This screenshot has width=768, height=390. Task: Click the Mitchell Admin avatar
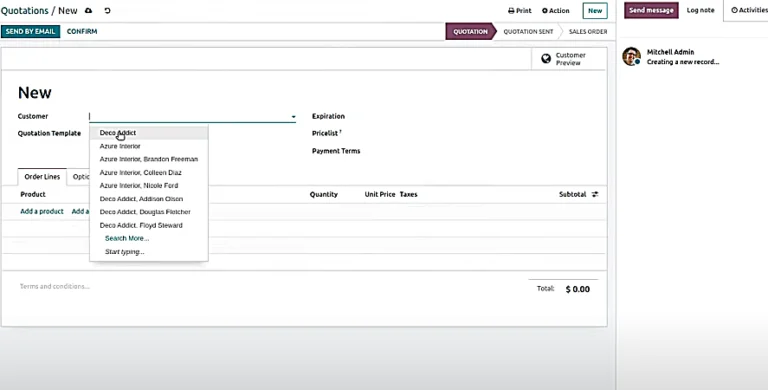click(x=631, y=57)
